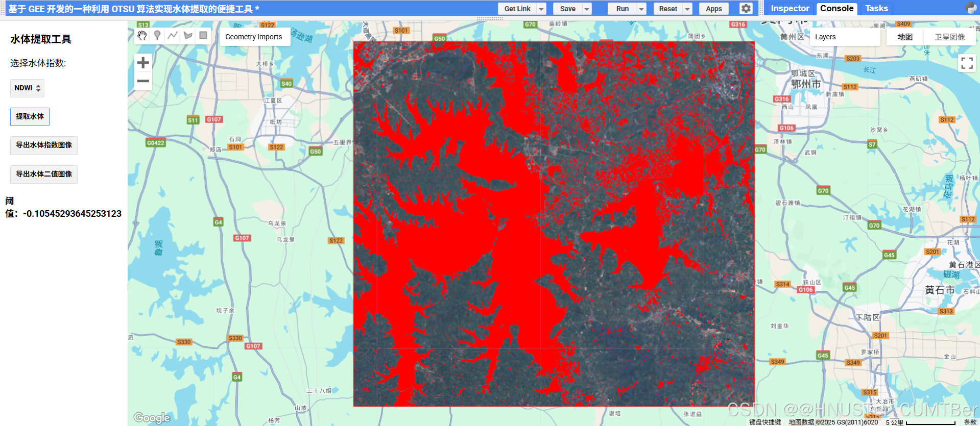Click the 江夏区 map label
Viewport: 980px width, 426px height.
(x=273, y=101)
